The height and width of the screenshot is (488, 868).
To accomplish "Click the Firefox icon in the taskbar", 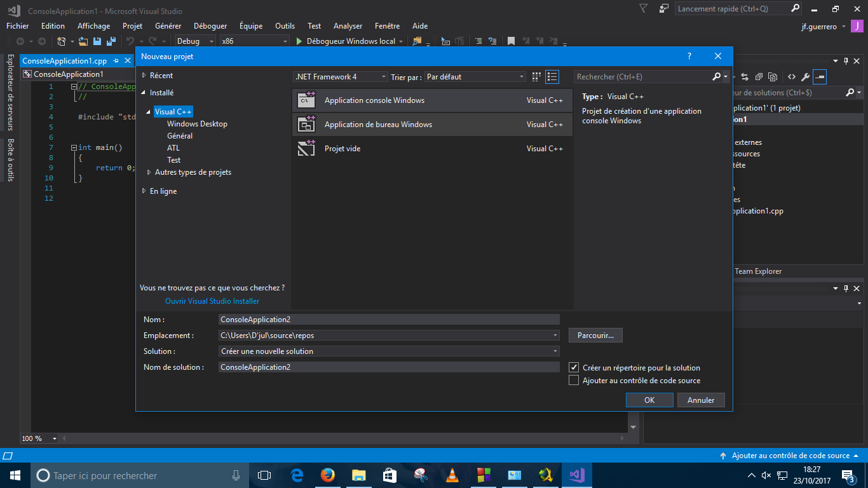I will pos(328,475).
